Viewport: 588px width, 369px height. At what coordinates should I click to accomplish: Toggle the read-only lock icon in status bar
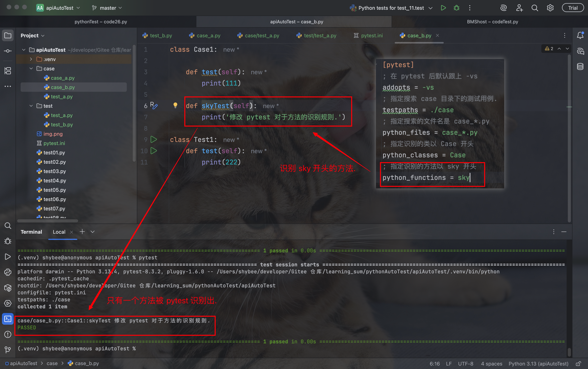[578, 364]
